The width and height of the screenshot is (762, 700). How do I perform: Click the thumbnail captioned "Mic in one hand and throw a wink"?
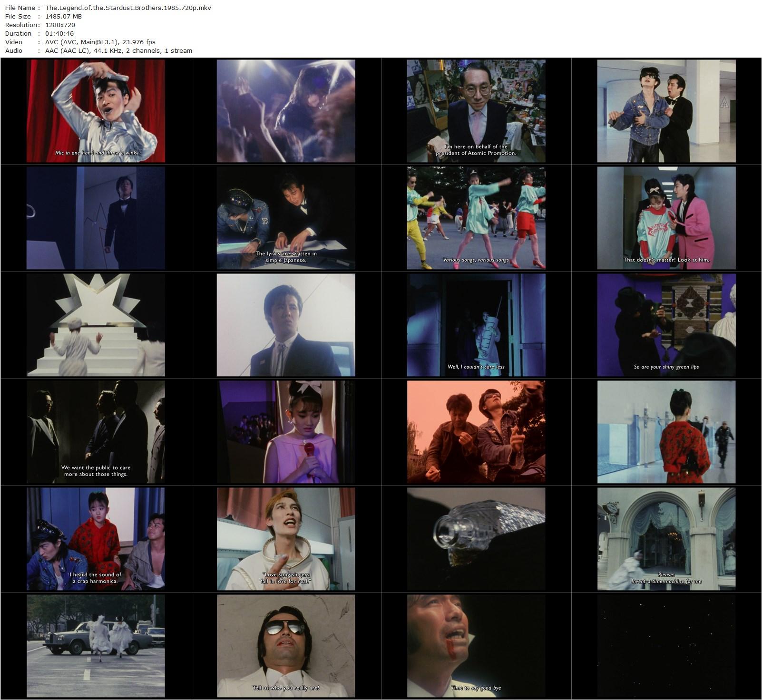point(96,111)
